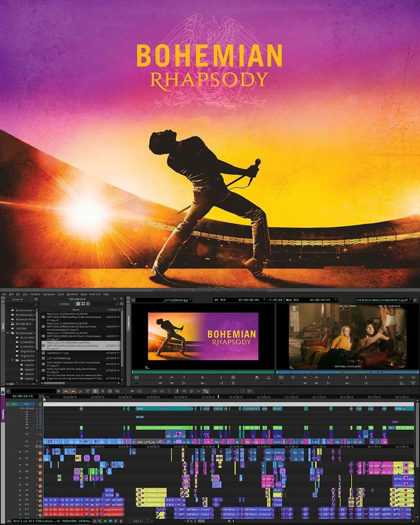Open the Bin menu

click(x=18, y=294)
